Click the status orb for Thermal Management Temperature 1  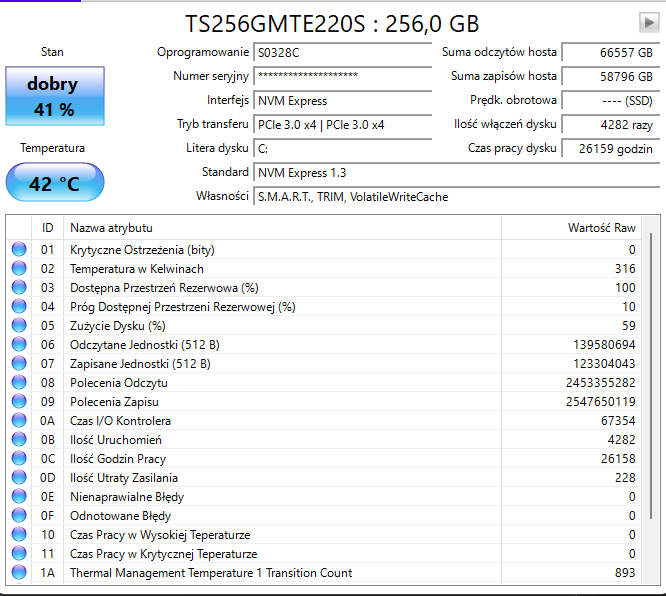click(x=19, y=573)
